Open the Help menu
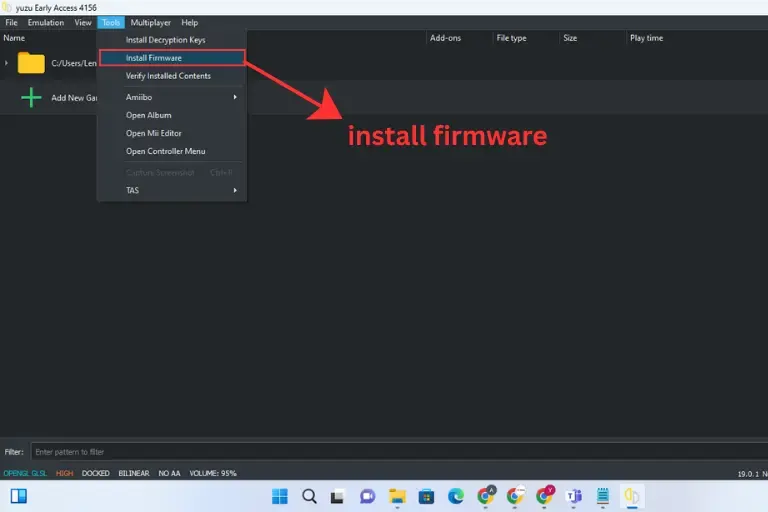Screen dimensions: 768x512 pos(190,23)
